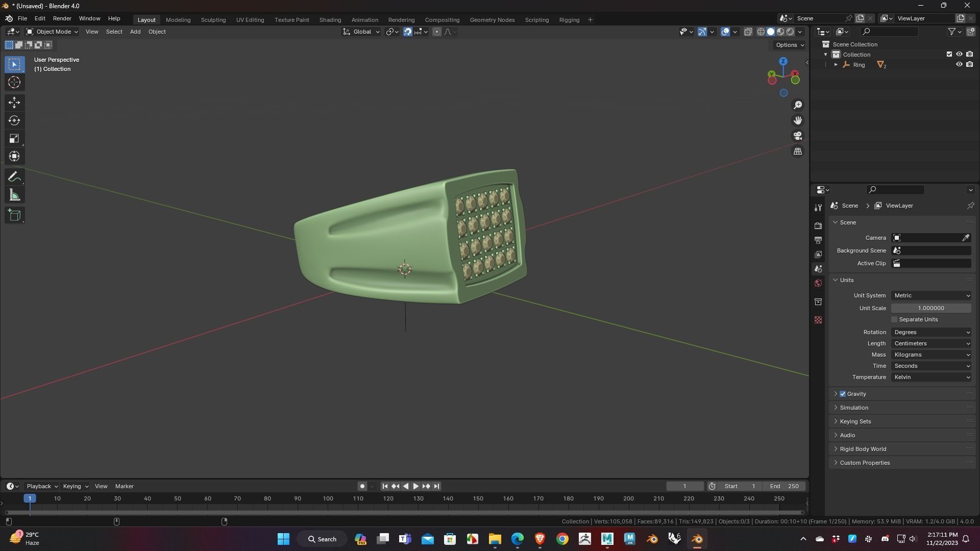Select the Transform tool

coord(14,156)
